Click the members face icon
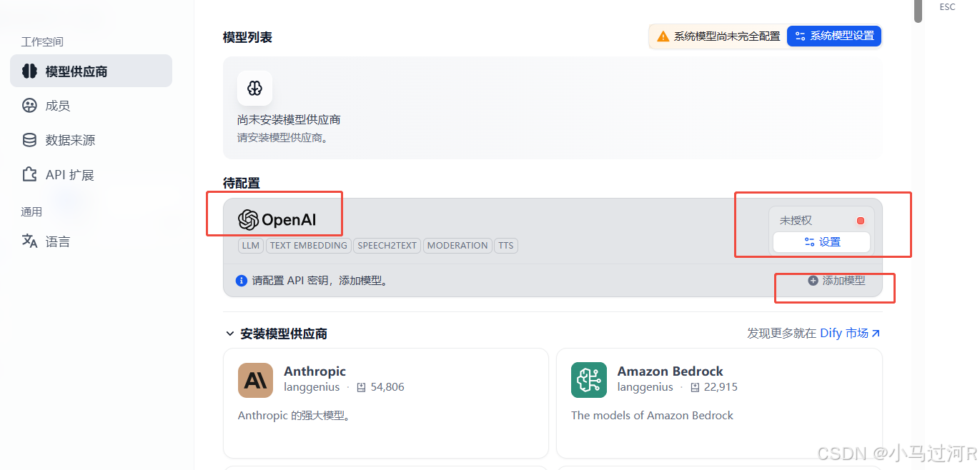 click(x=29, y=106)
